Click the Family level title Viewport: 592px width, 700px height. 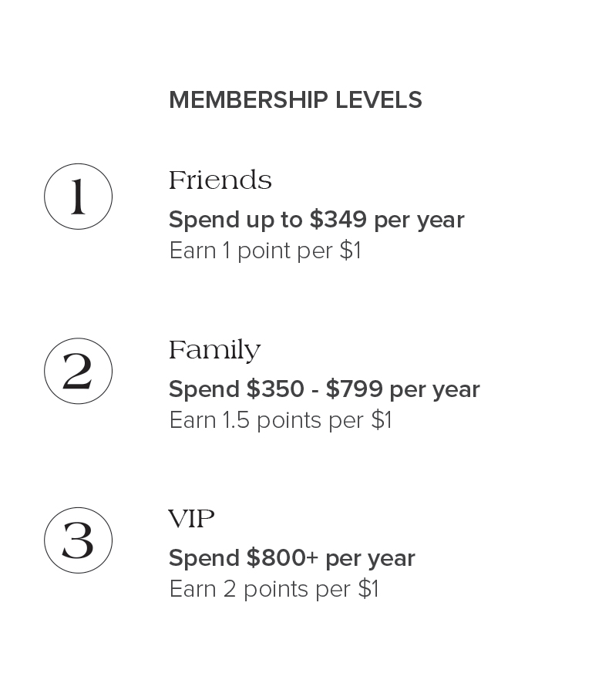click(215, 351)
